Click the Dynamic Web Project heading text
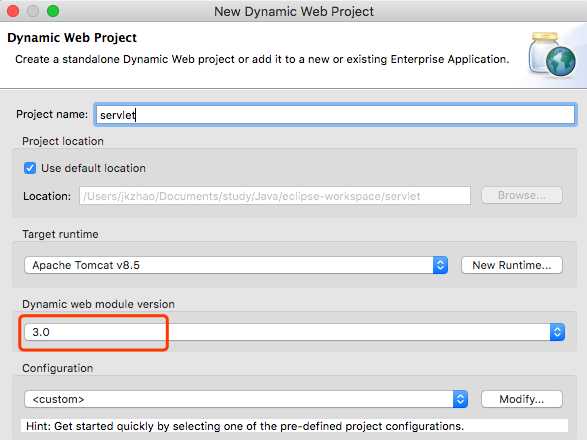Image resolution: width=587 pixels, height=440 pixels. coord(72,38)
